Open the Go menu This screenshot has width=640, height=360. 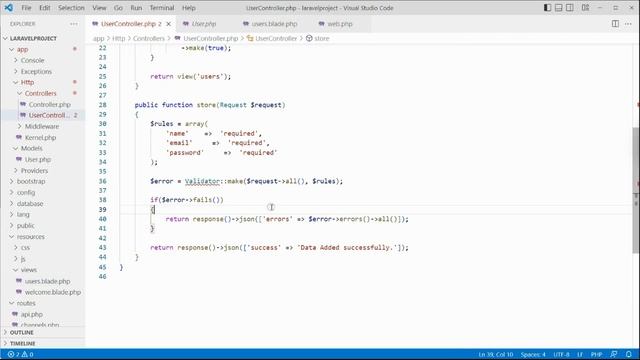tap(118, 8)
